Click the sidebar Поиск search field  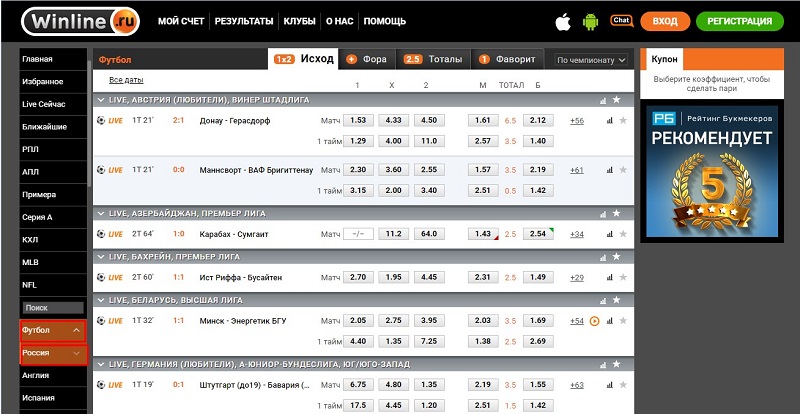pyautogui.click(x=52, y=308)
